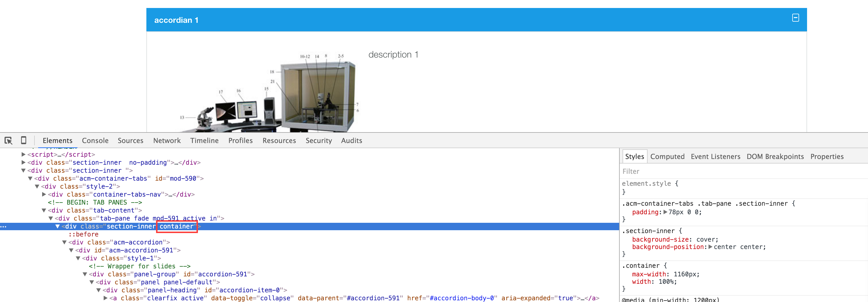Show the Properties sidebar tab

[827, 156]
